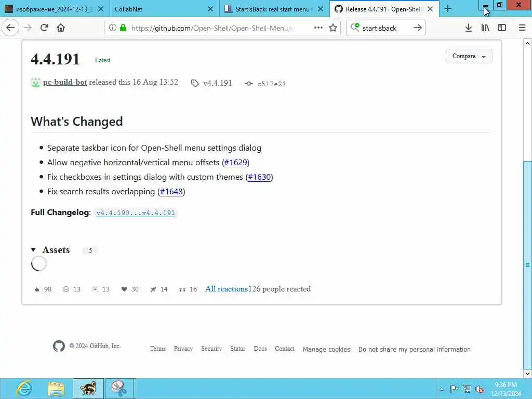Image resolution: width=532 pixels, height=399 pixels.
Task: Show site information icon in address bar
Action: (113, 28)
